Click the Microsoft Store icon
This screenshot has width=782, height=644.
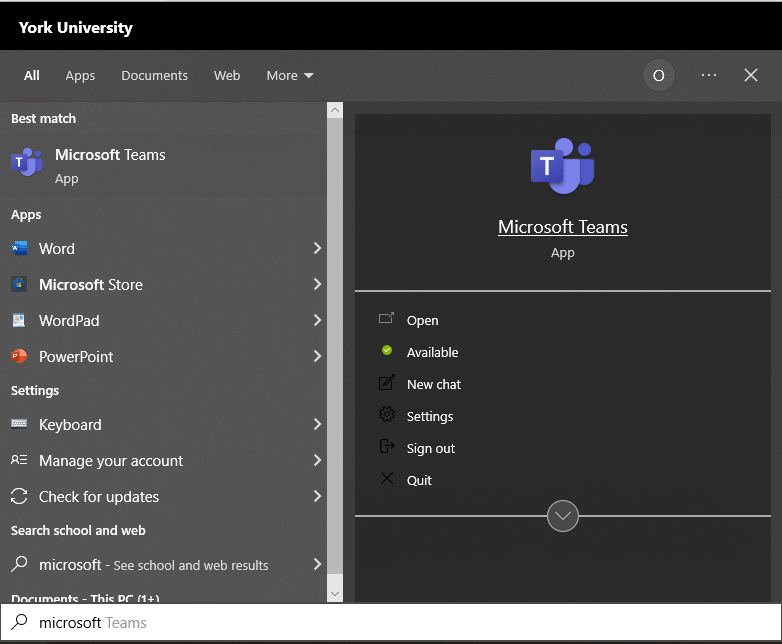click(x=19, y=284)
